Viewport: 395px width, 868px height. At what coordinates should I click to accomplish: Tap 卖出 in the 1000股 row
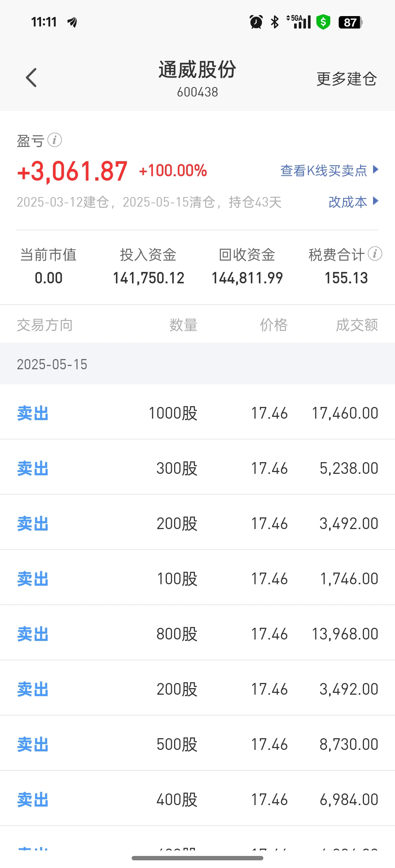click(x=33, y=413)
